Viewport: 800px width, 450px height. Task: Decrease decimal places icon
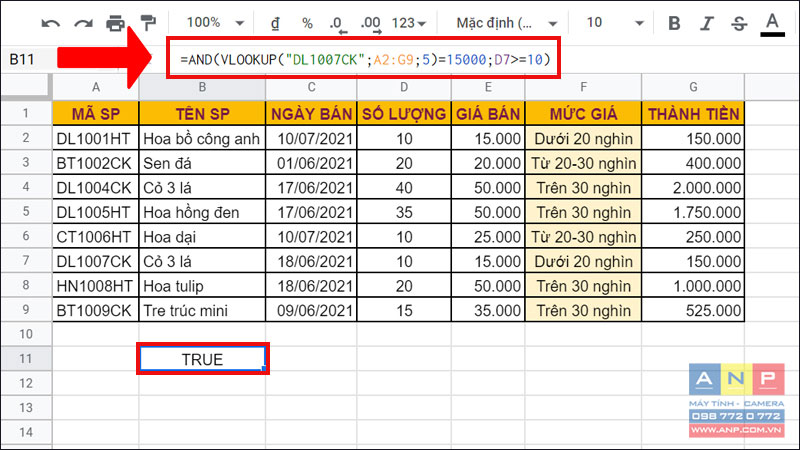tap(338, 24)
